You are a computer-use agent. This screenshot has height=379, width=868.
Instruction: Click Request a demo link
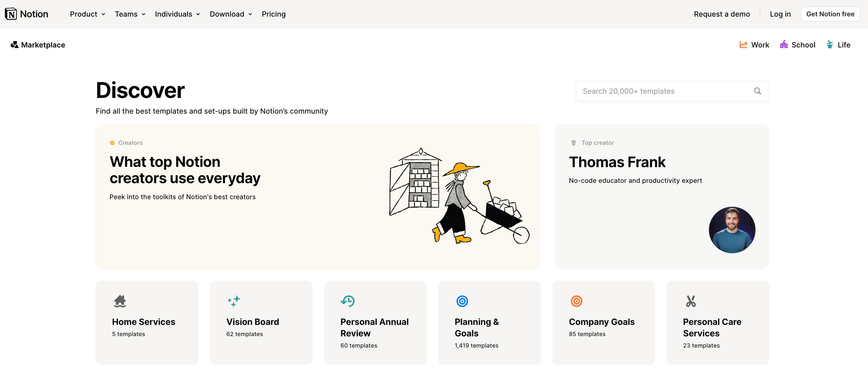(722, 14)
